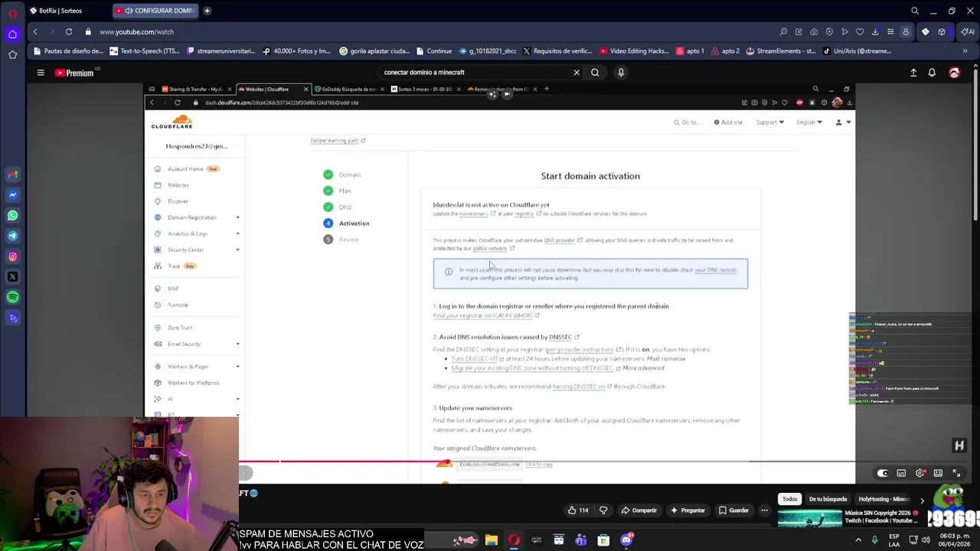Show hidden system tray icons with the chevron

(x=858, y=540)
